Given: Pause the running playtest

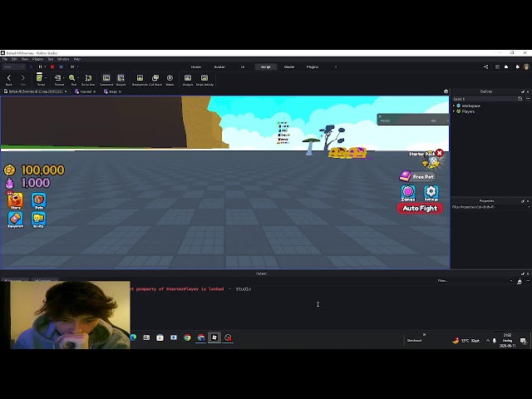Looking at the screenshot, I should (x=40, y=66).
